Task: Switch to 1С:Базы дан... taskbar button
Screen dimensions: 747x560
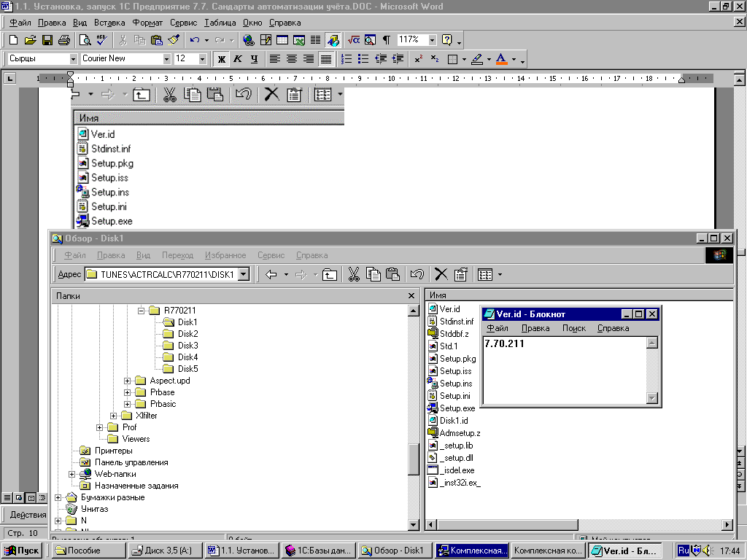Action: pyautogui.click(x=320, y=551)
